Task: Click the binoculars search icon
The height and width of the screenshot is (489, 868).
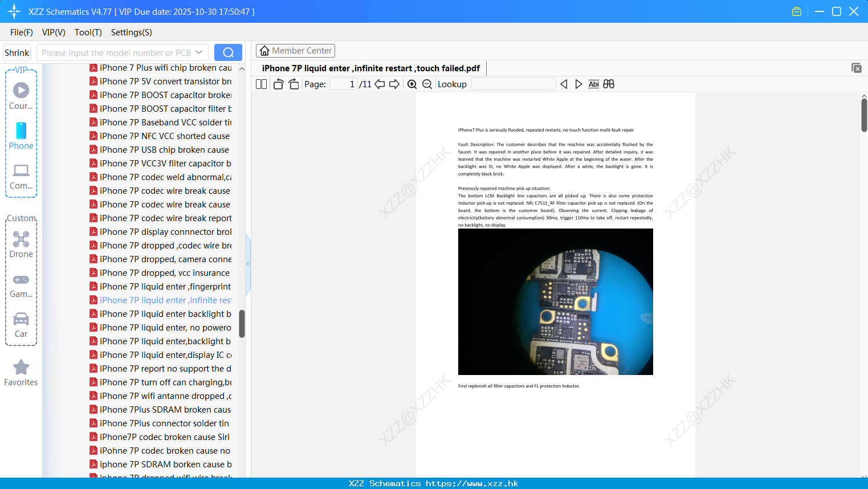Action: (609, 84)
